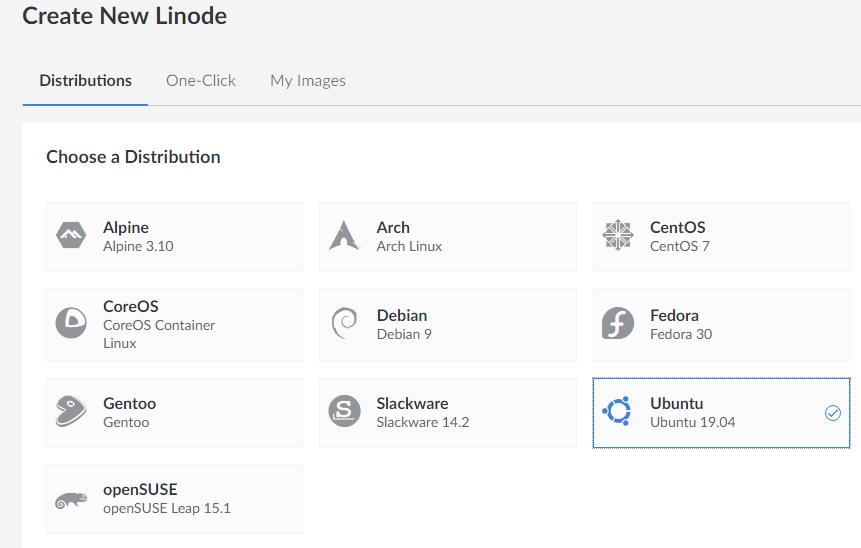Image resolution: width=861 pixels, height=548 pixels.
Task: Click the 'Ubuntu 19.04' version text
Action: pos(692,422)
